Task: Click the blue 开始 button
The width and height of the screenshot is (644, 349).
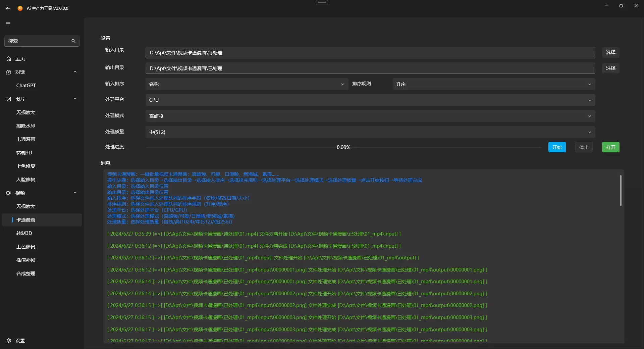Action: pos(557,147)
